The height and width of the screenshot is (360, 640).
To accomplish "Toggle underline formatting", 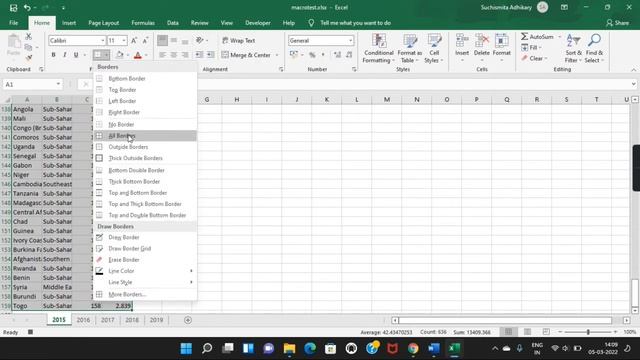I will pyautogui.click(x=76, y=55).
